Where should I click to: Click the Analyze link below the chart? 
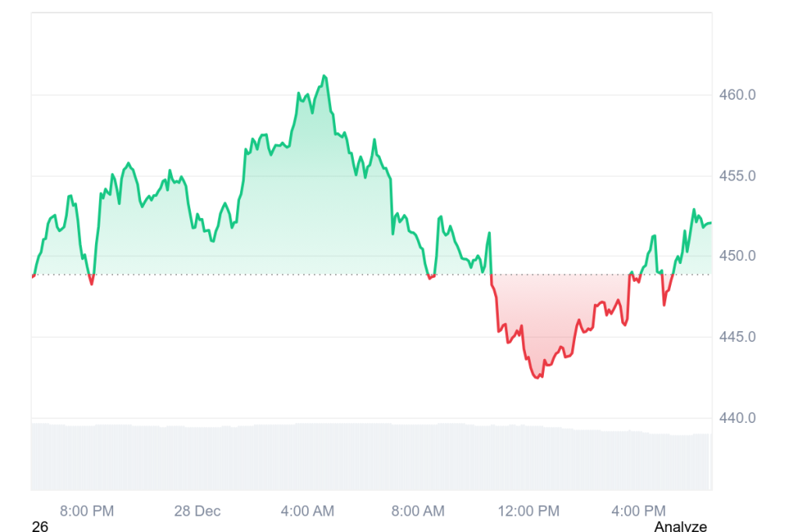680,527
